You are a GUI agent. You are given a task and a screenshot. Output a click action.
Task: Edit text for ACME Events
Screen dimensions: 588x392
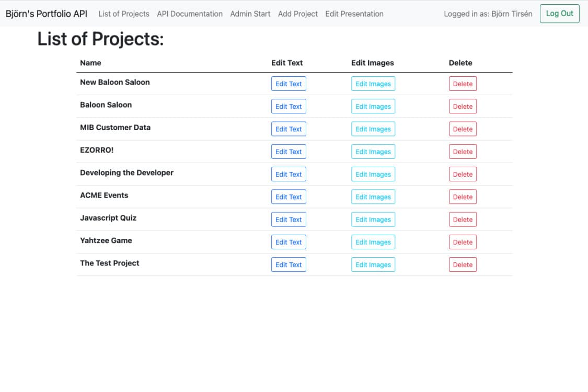click(x=289, y=197)
